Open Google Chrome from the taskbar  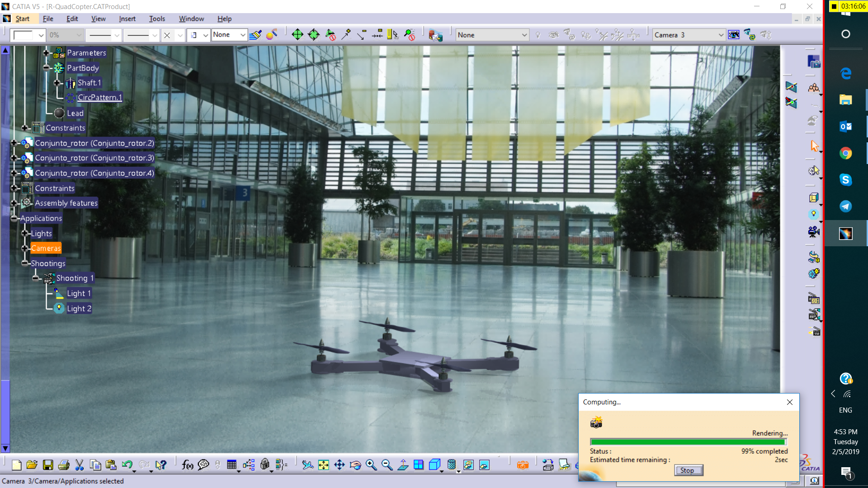[x=845, y=153]
